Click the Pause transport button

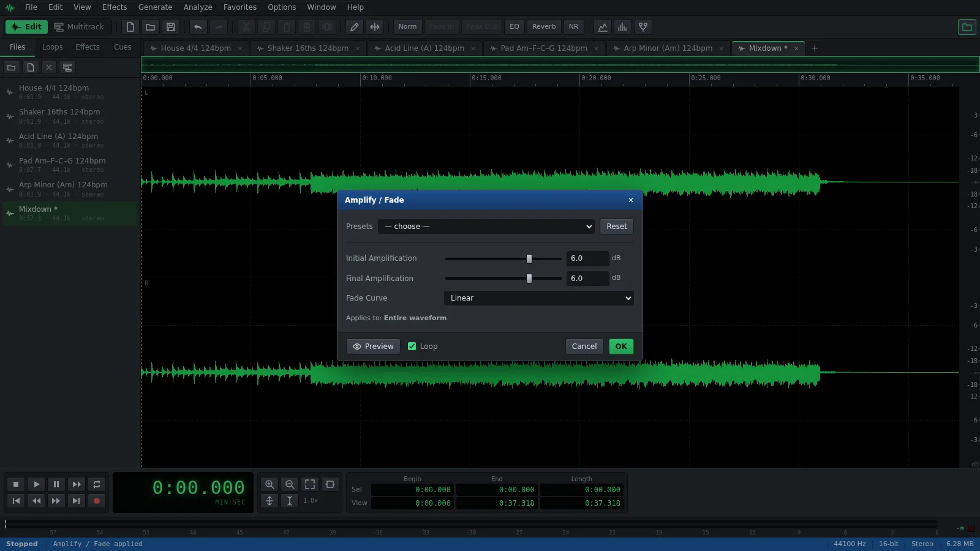pos(56,484)
